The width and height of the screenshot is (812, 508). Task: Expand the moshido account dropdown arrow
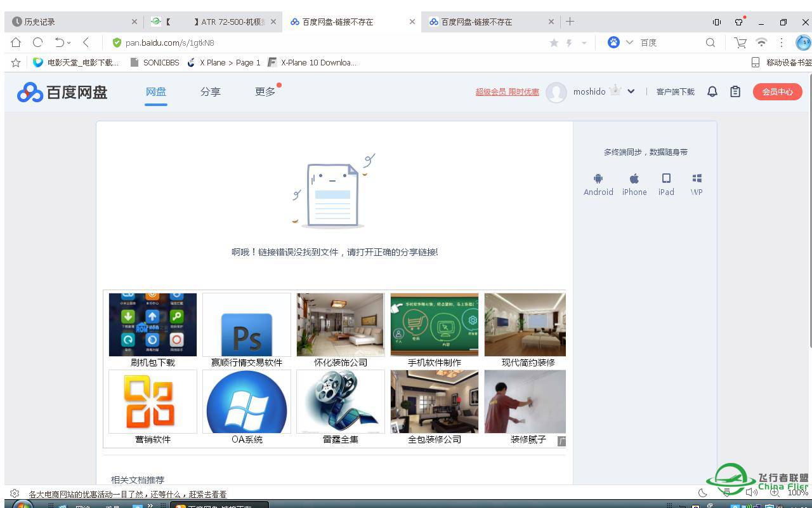(631, 91)
